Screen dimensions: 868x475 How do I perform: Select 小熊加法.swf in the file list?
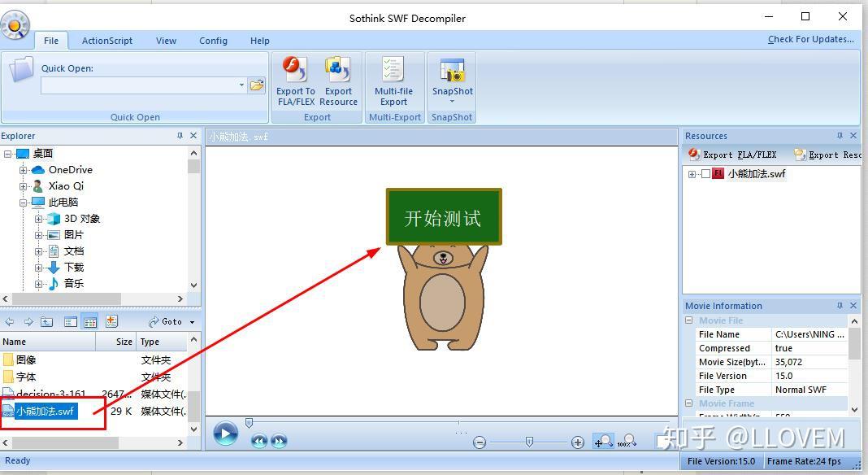(46, 412)
